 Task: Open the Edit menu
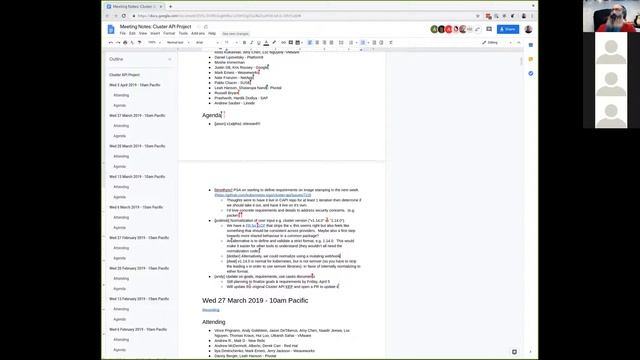click(132, 33)
